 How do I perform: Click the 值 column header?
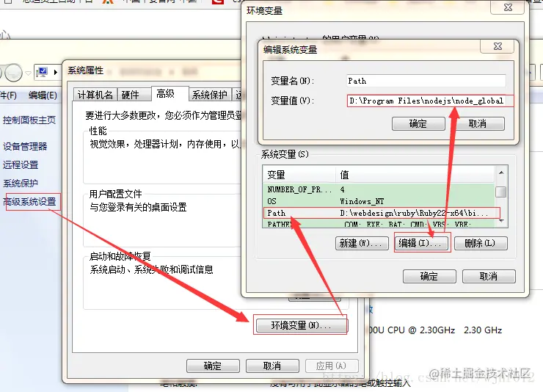[x=415, y=175]
